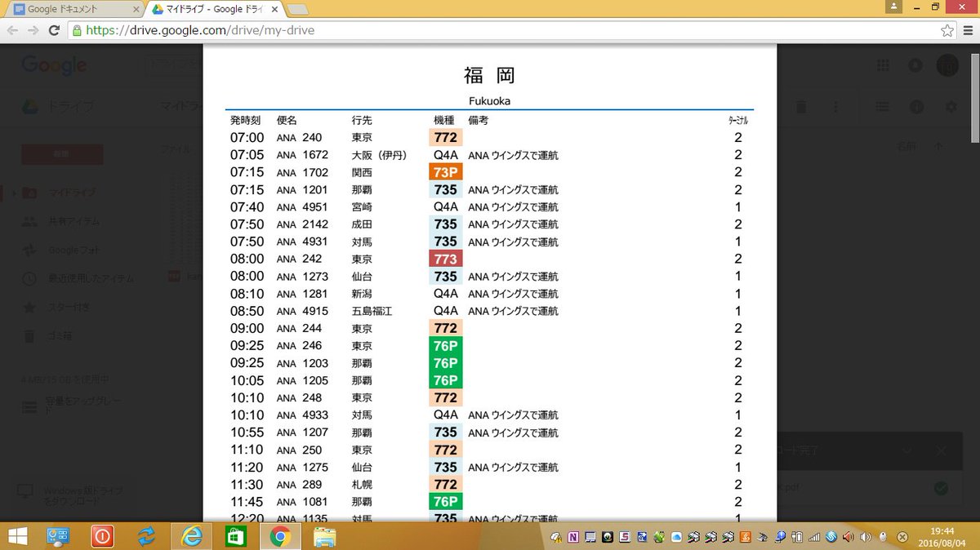This screenshot has width=980, height=550.
Task: Click 容量をアップグレード link
Action: pos(82,406)
